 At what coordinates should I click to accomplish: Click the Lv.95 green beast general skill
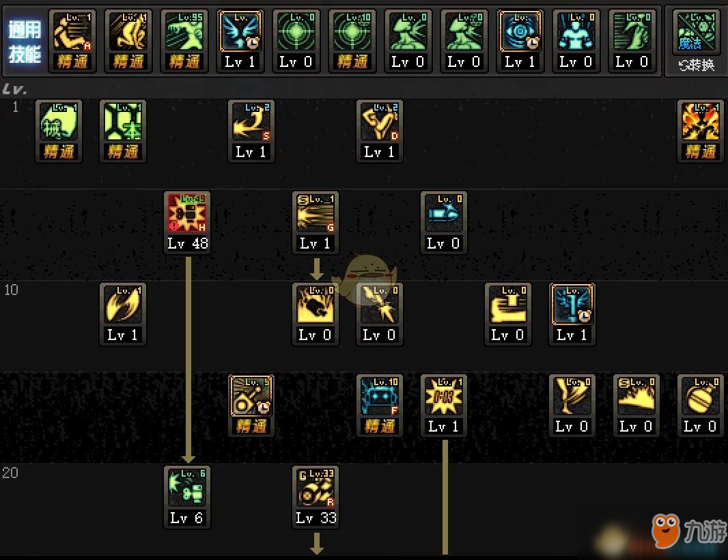tap(184, 42)
